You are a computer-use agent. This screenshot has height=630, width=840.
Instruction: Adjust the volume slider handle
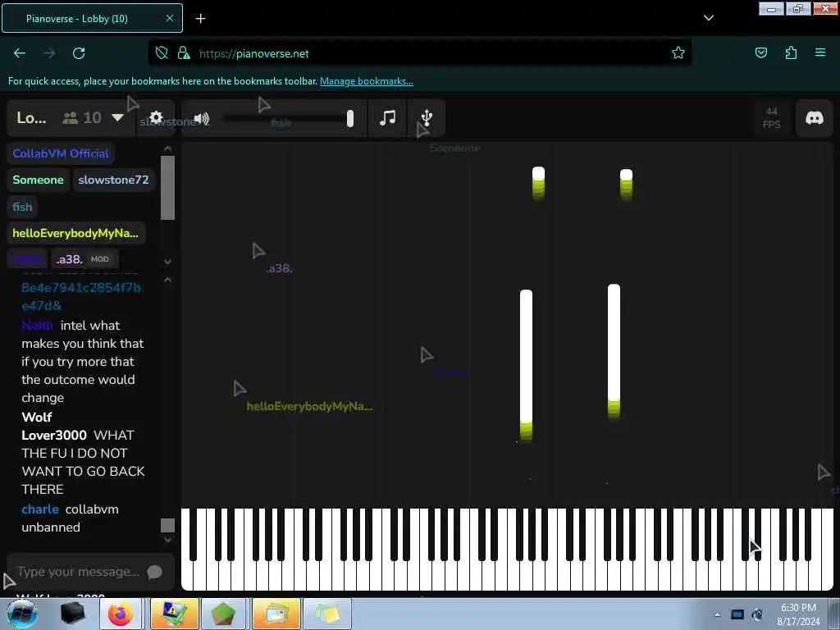click(349, 118)
